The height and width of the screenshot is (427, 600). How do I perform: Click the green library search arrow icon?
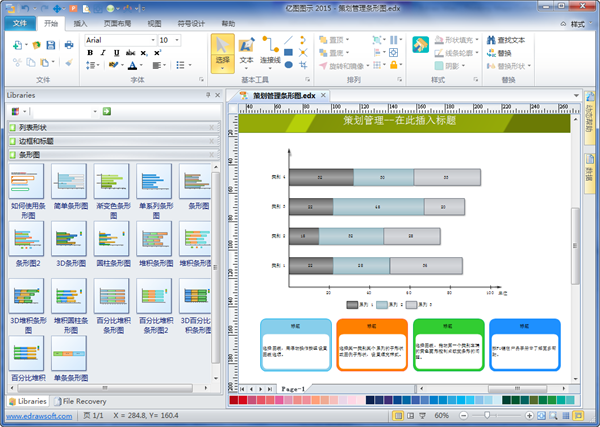[x=106, y=110]
